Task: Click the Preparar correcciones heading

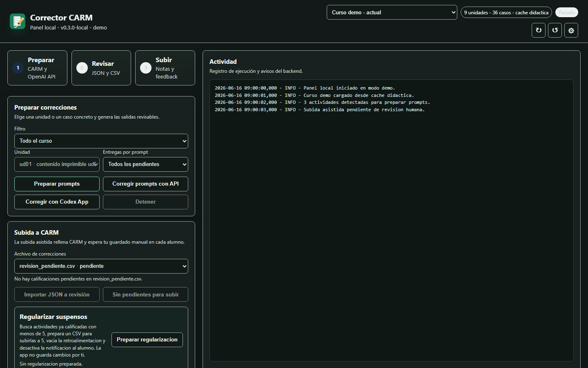Action: [x=45, y=108]
